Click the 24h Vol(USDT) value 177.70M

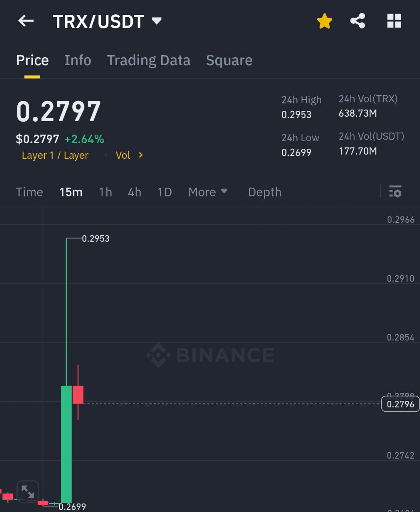(358, 151)
